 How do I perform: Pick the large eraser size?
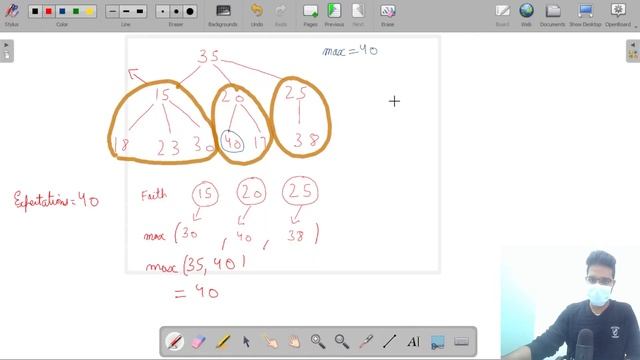[190, 11]
